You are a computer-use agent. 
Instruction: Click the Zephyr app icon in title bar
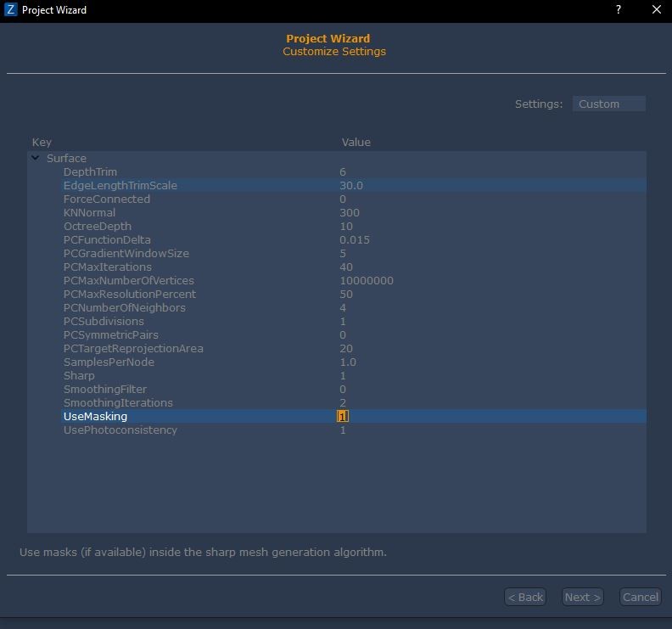(x=11, y=10)
